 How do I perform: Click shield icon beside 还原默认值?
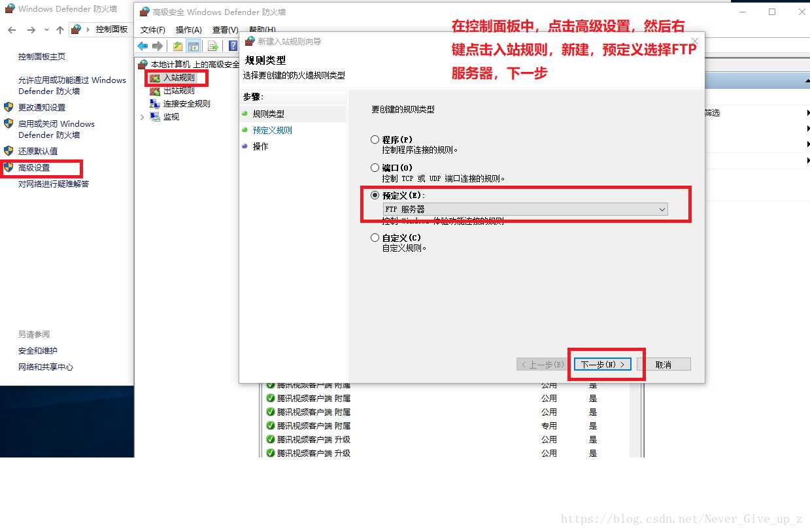point(8,151)
